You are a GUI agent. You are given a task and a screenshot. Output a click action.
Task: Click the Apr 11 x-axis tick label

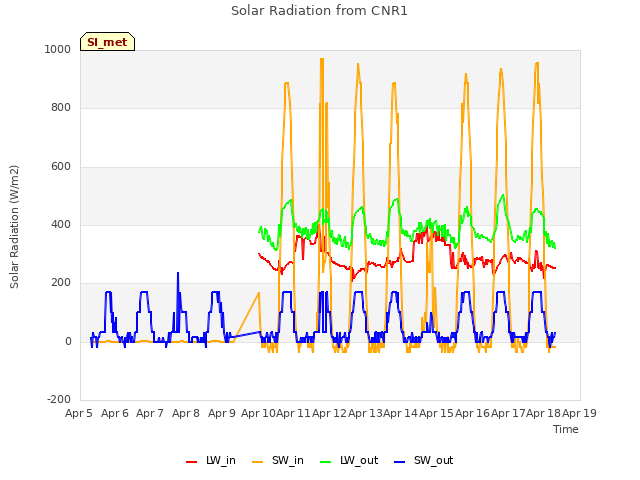(x=293, y=413)
